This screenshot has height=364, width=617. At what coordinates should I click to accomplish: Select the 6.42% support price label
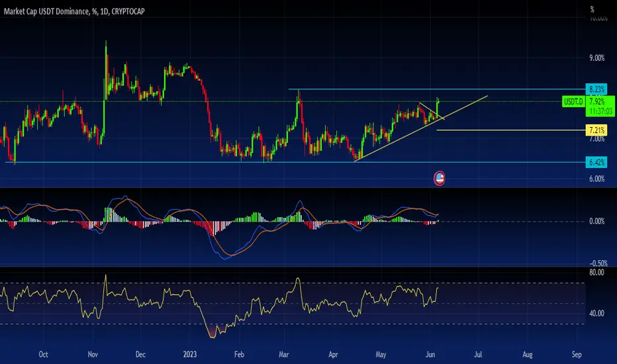[596, 162]
